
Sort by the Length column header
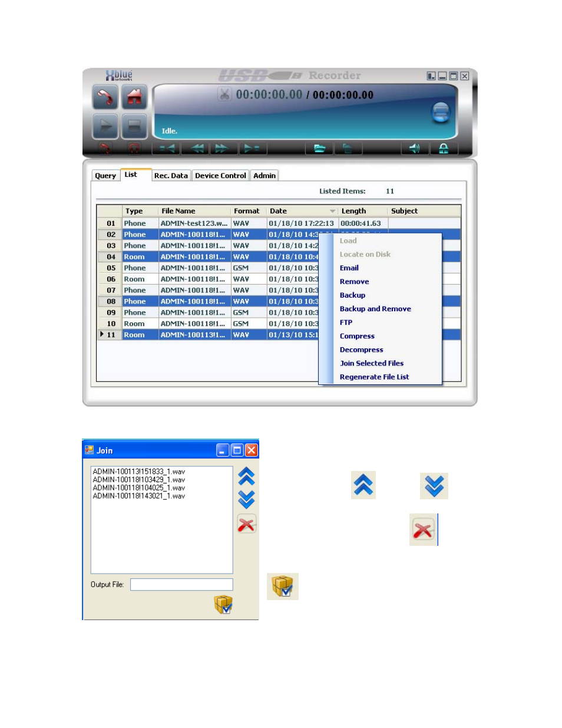click(363, 211)
